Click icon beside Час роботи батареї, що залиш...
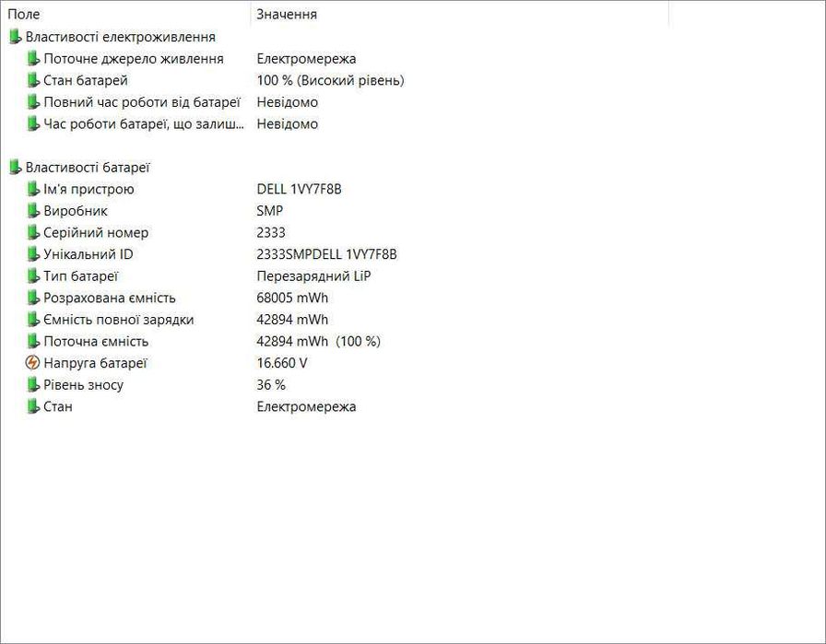This screenshot has width=826, height=644. point(33,123)
